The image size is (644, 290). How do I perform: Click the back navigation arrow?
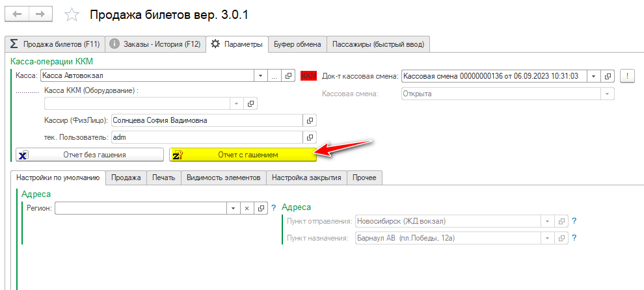(18, 14)
